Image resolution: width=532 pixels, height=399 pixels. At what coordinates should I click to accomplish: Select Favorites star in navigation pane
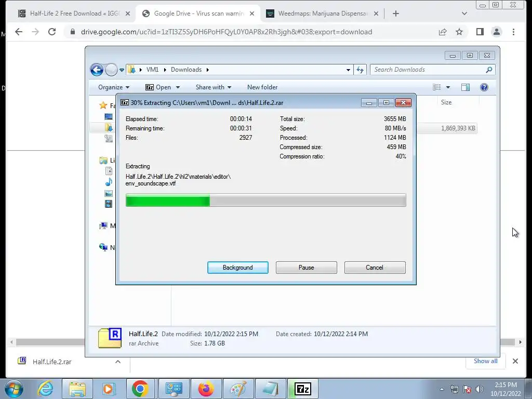point(103,105)
